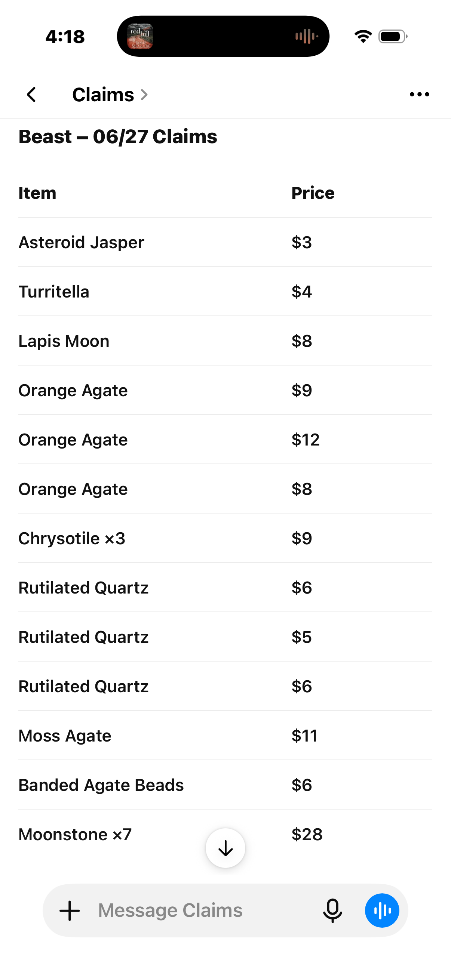Tap the plus attachment icon
Screen dimensions: 451x980
[x=70, y=910]
